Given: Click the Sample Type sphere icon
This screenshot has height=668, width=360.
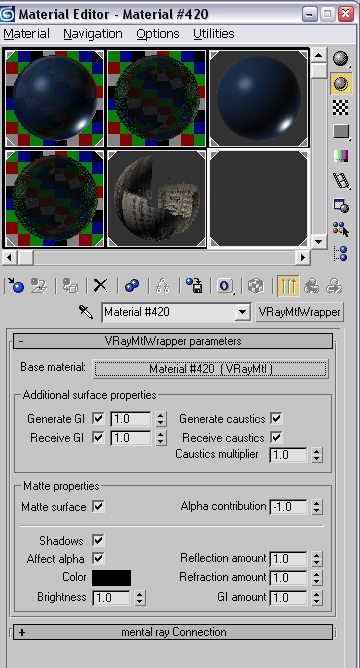Looking at the screenshot, I should (x=341, y=59).
